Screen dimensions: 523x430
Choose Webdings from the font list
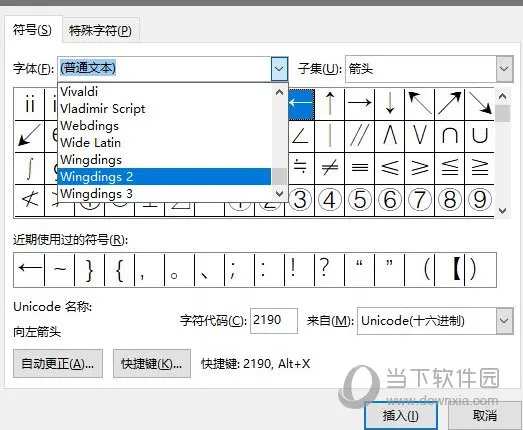(165, 125)
